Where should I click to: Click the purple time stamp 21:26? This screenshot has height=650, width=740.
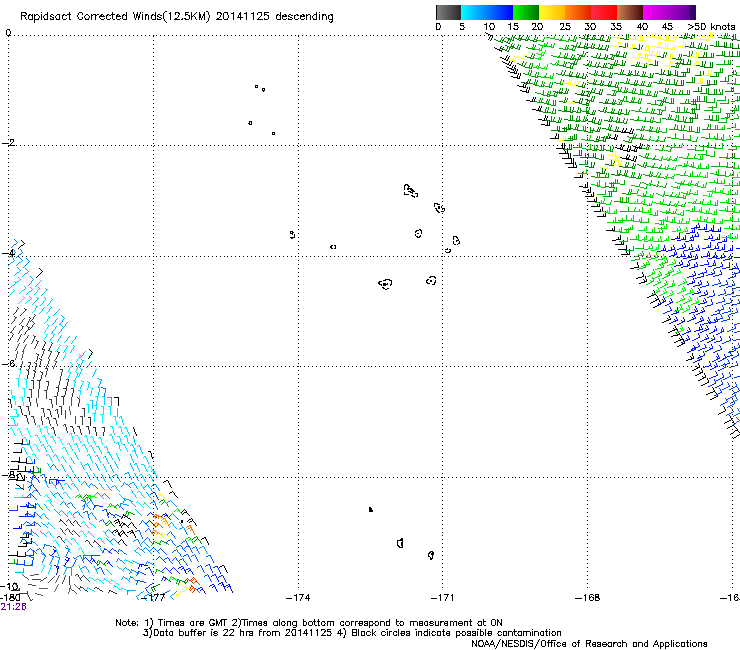13,607
